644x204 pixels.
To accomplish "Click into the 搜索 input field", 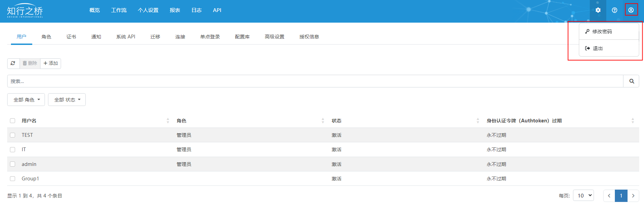I will tap(315, 81).
